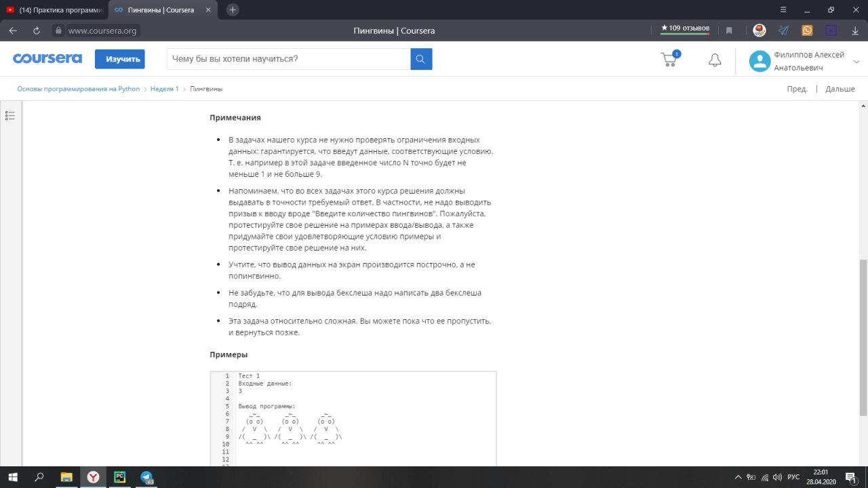The height and width of the screenshot is (488, 868).
Task: Click the volume speaker tray icon
Action: (x=776, y=477)
